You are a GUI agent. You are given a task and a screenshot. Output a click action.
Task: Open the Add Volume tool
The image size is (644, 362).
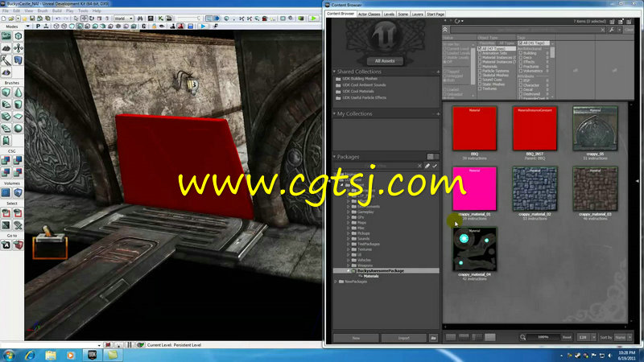18,192
